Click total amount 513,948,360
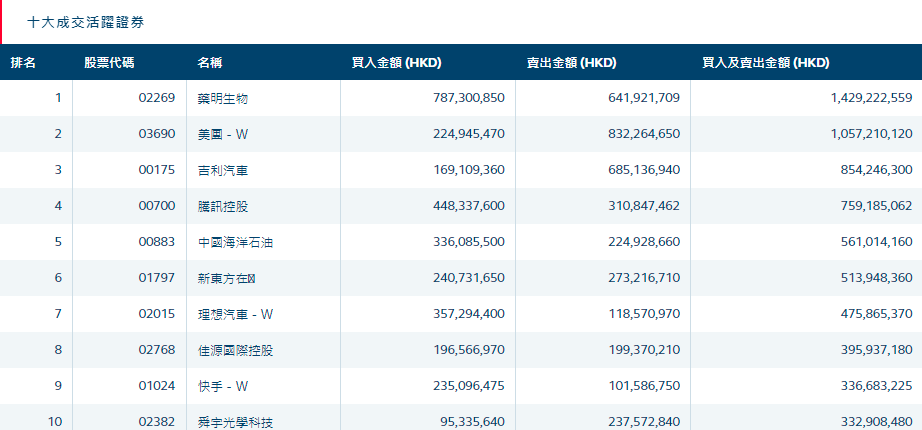922x430 pixels. pyautogui.click(x=876, y=278)
